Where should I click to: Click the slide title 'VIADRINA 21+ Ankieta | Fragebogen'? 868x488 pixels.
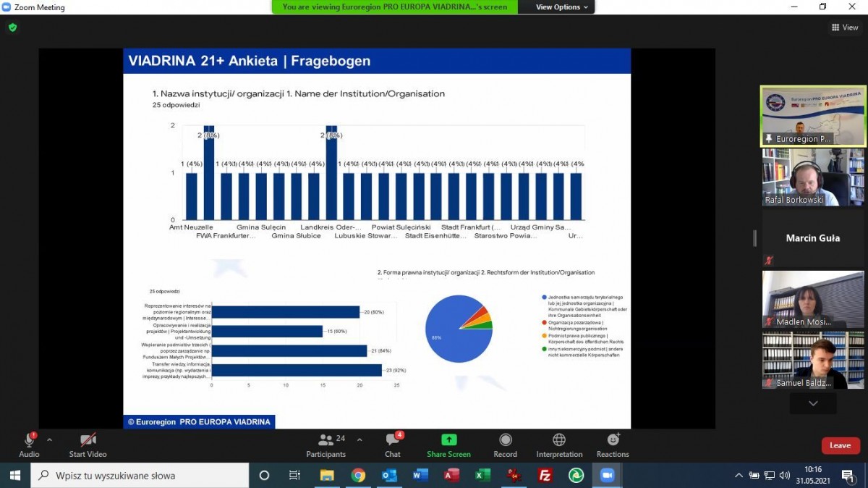pos(249,62)
